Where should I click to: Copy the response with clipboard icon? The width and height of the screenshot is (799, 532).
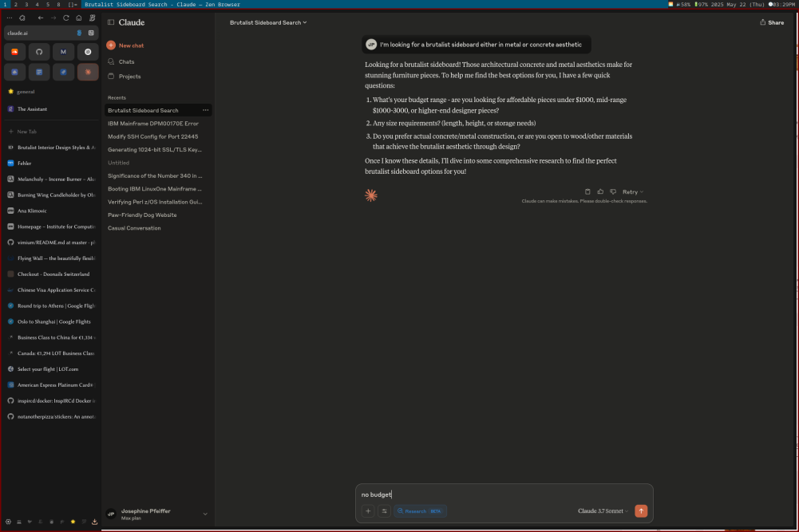pyautogui.click(x=588, y=191)
